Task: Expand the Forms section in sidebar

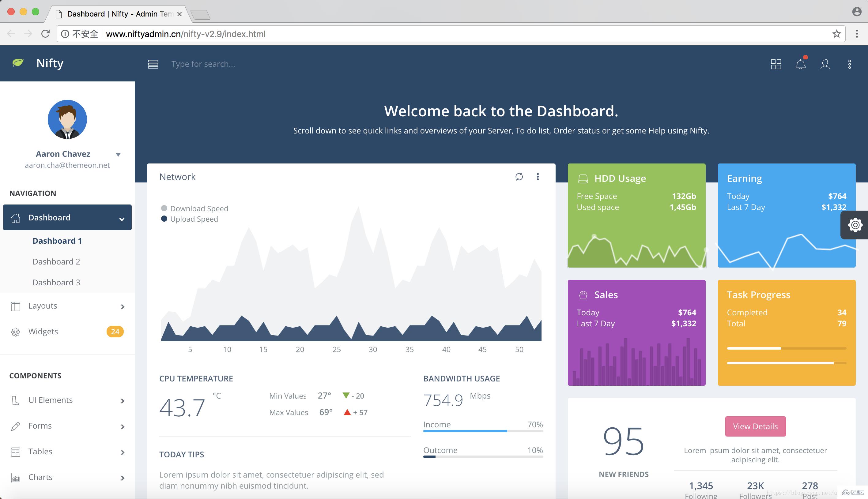Action: click(x=67, y=426)
